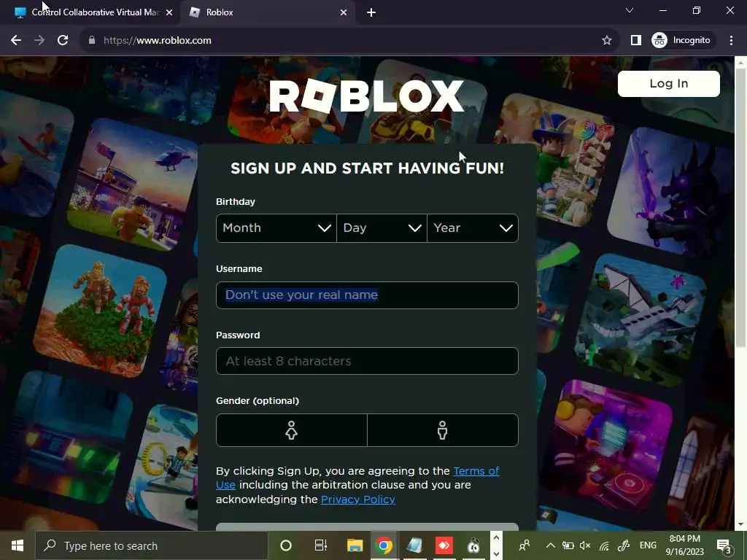The height and width of the screenshot is (560, 747).
Task: Click the Password input field
Action: pos(367,361)
